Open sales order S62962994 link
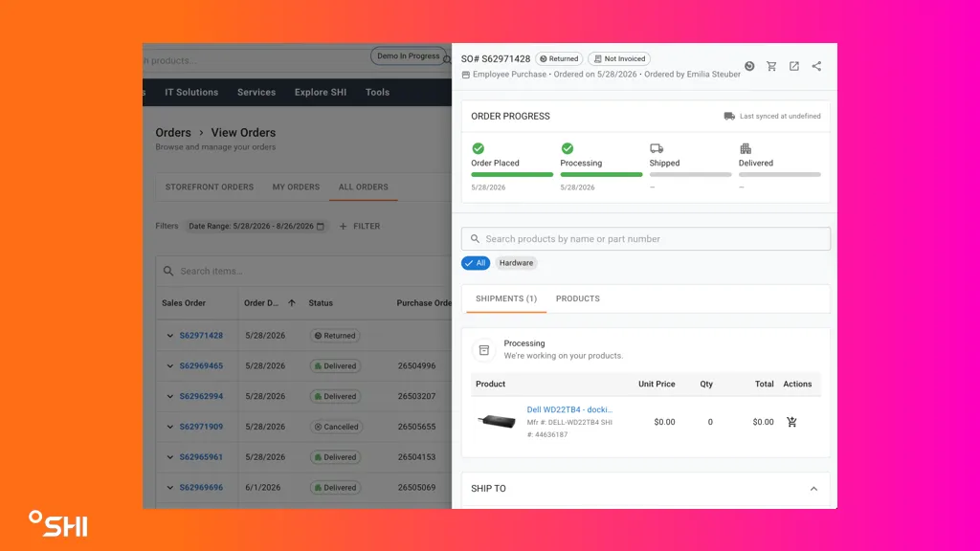The width and height of the screenshot is (980, 551). [201, 396]
